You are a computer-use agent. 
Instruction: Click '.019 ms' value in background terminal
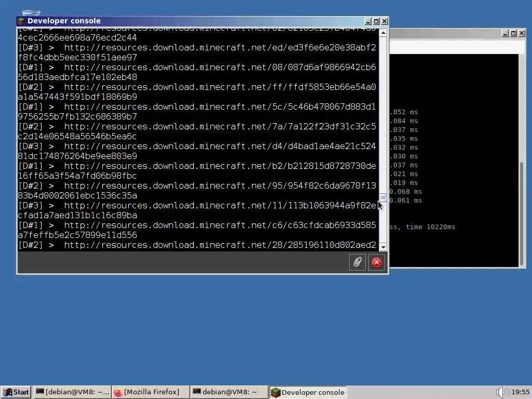404,183
